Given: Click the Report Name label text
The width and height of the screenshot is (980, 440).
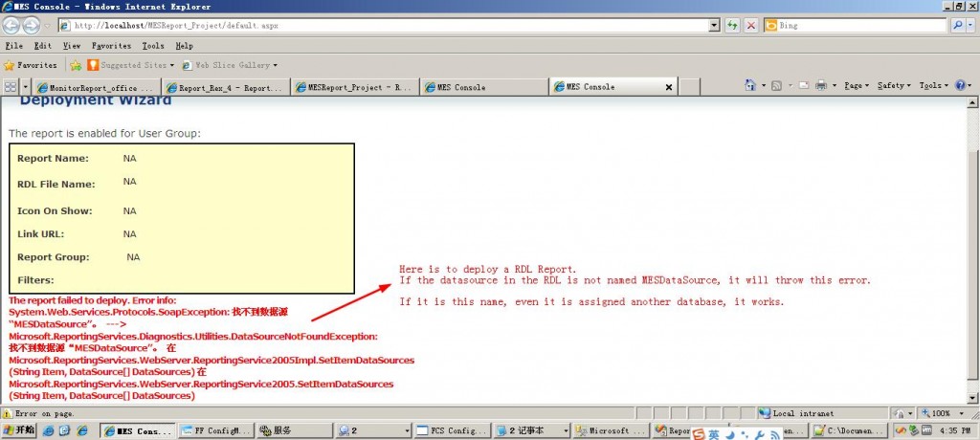Looking at the screenshot, I should pyautogui.click(x=54, y=158).
